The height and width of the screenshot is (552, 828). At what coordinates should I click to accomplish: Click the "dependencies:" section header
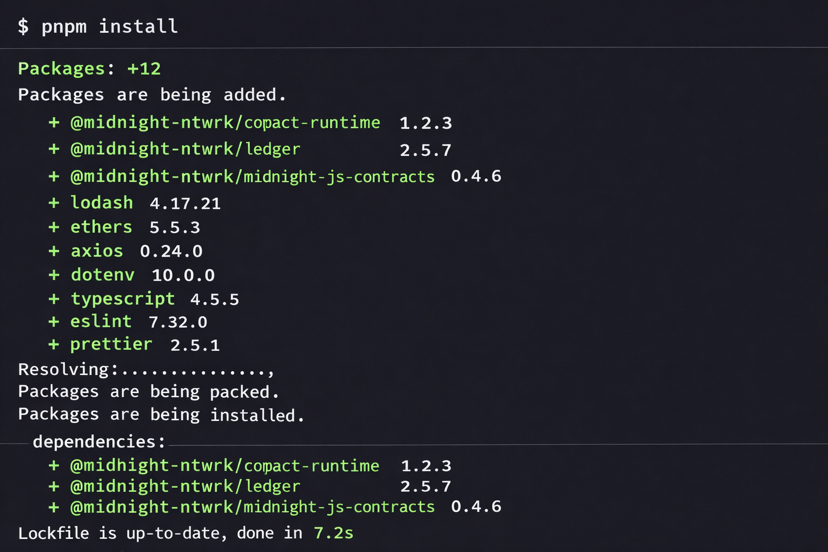[99, 441]
